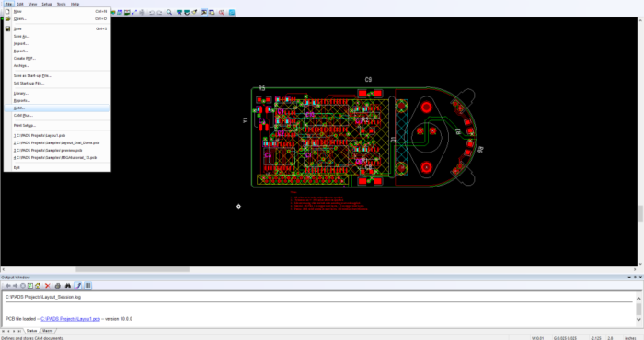The image size is (644, 340).
Task: Click the binoculars find icon in Output Window
Action: [x=68, y=286]
